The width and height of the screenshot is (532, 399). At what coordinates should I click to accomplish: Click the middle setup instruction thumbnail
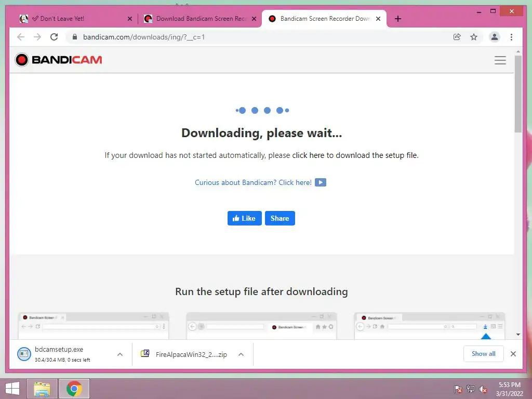tap(261, 326)
